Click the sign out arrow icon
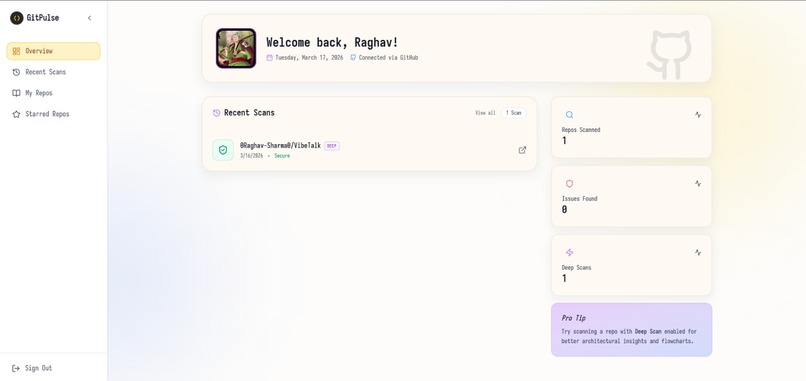The width and height of the screenshot is (806, 381). [15, 368]
